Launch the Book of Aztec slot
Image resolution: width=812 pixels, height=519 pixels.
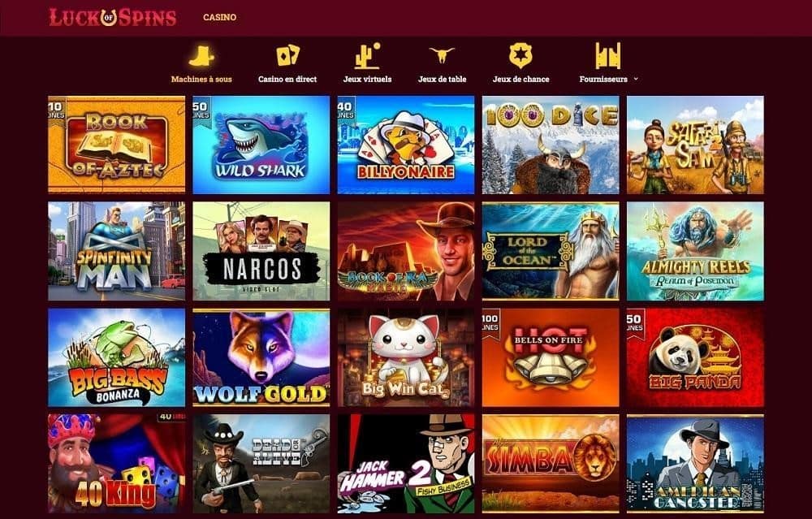coord(116,145)
